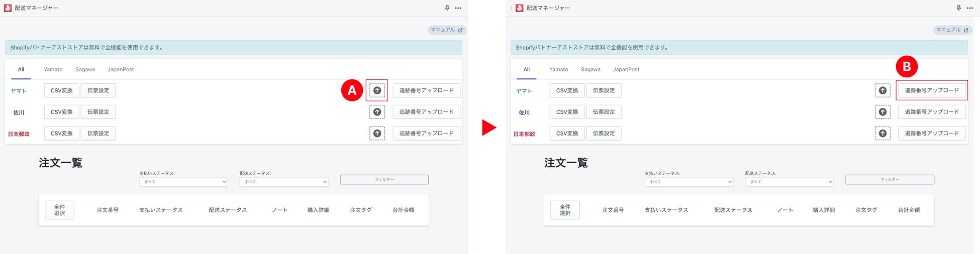Click 日本郵政 row 追跡番号アップロード button, right screenshot
Image resolution: width=980 pixels, height=254 pixels.
(x=932, y=134)
